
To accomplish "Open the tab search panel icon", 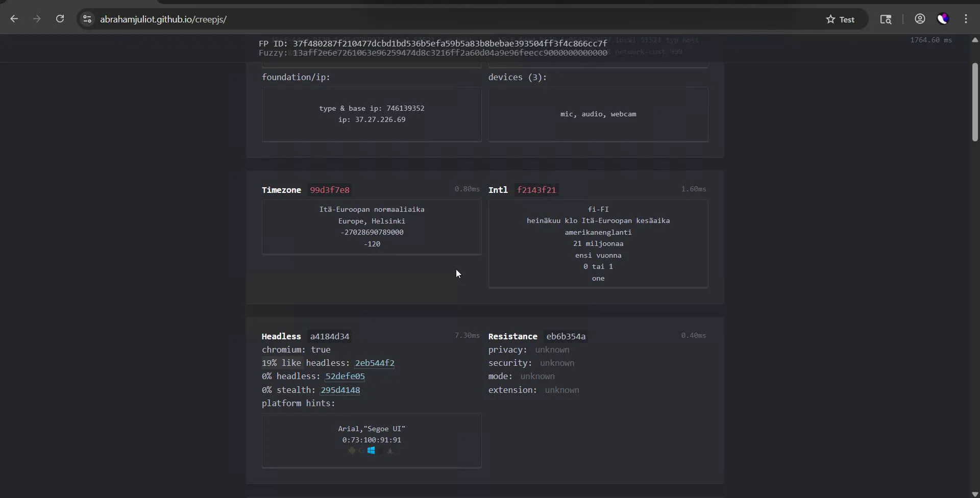I will (886, 19).
